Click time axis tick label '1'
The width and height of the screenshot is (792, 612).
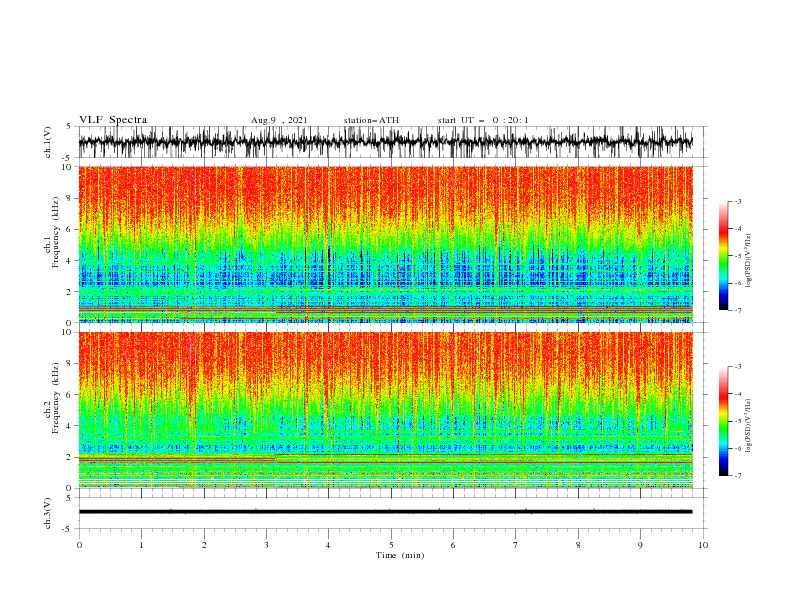141,545
